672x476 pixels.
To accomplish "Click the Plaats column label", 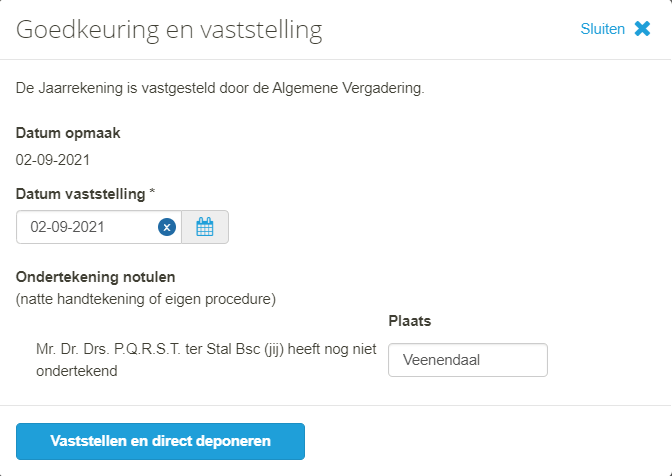I will [x=409, y=321].
